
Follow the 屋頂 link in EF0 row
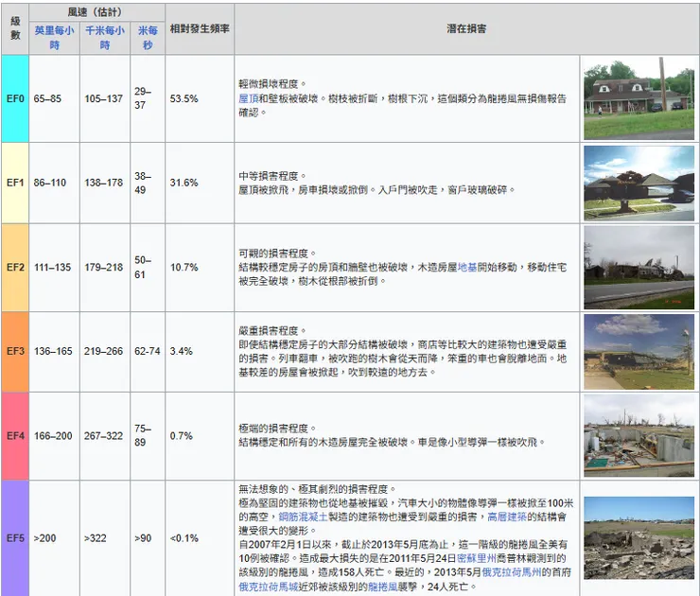point(248,98)
